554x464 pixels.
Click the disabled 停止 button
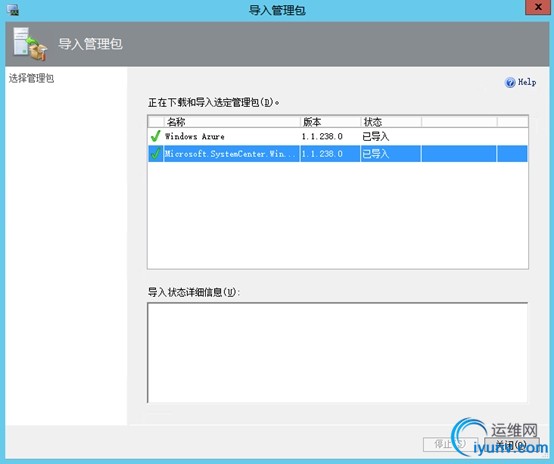[450, 444]
